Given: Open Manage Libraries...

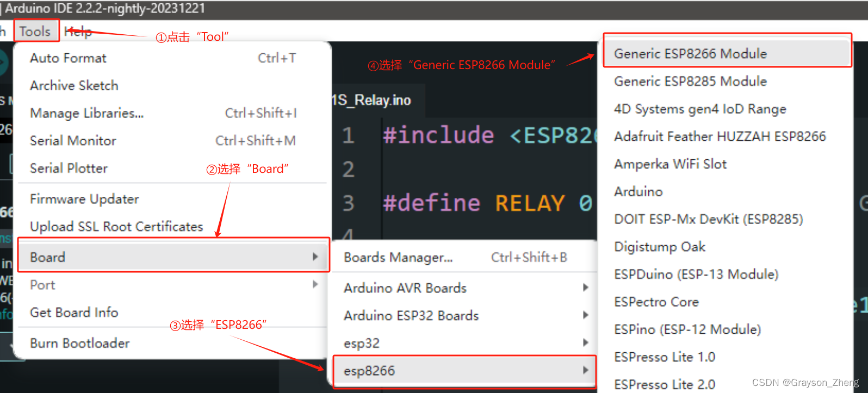Looking at the screenshot, I should pyautogui.click(x=172, y=113).
